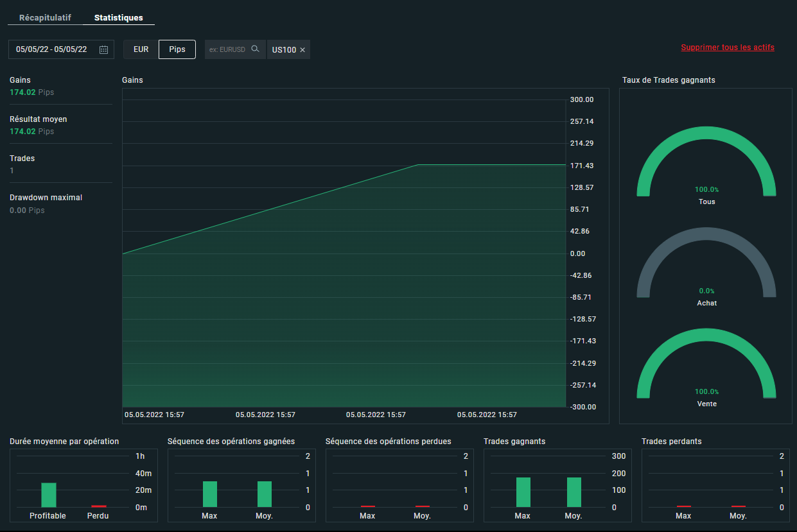Click the search magnifier icon
The width and height of the screenshot is (797, 532).
pos(255,49)
